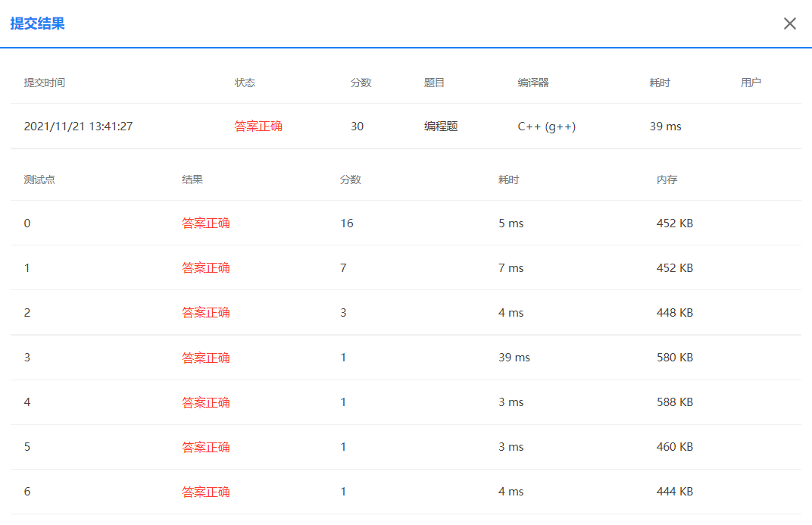Viewport: 812px width, 525px height.
Task: Open details via 答案正确 on test point 0
Action: point(206,223)
